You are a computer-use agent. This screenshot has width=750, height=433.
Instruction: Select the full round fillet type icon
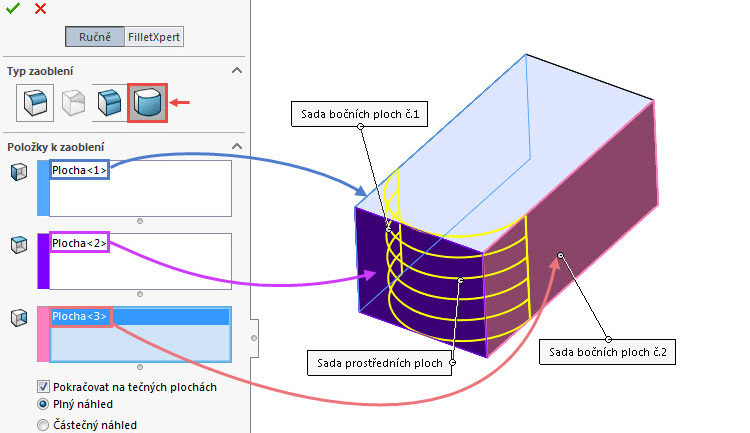pyautogui.click(x=147, y=103)
